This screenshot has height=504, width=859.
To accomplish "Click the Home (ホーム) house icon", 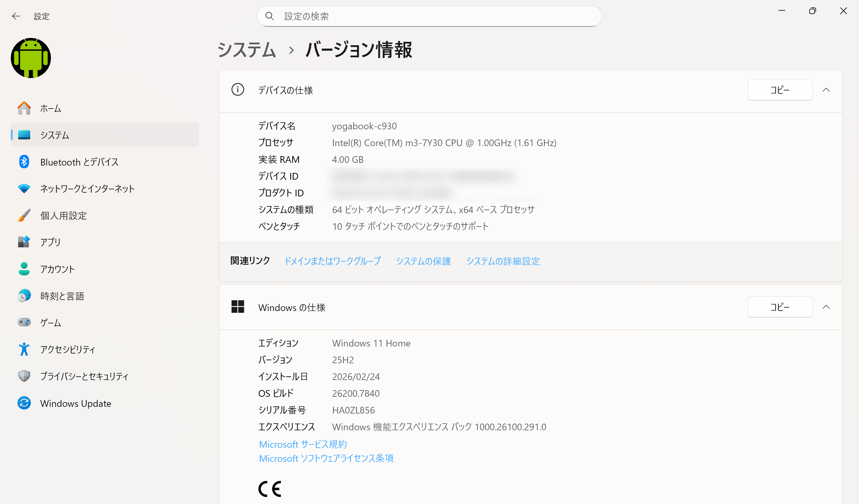I will [24, 108].
